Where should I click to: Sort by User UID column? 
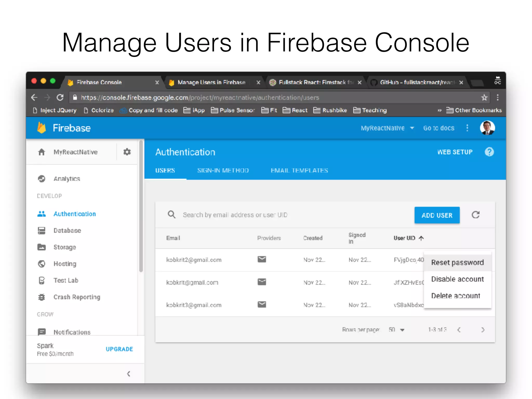click(x=409, y=238)
